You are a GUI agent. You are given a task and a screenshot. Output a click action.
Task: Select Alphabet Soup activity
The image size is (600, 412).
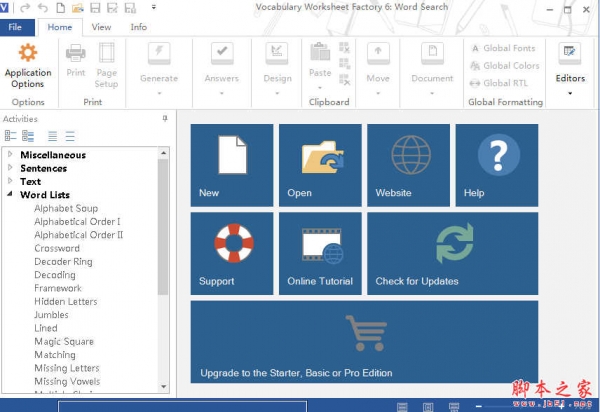[x=66, y=208]
